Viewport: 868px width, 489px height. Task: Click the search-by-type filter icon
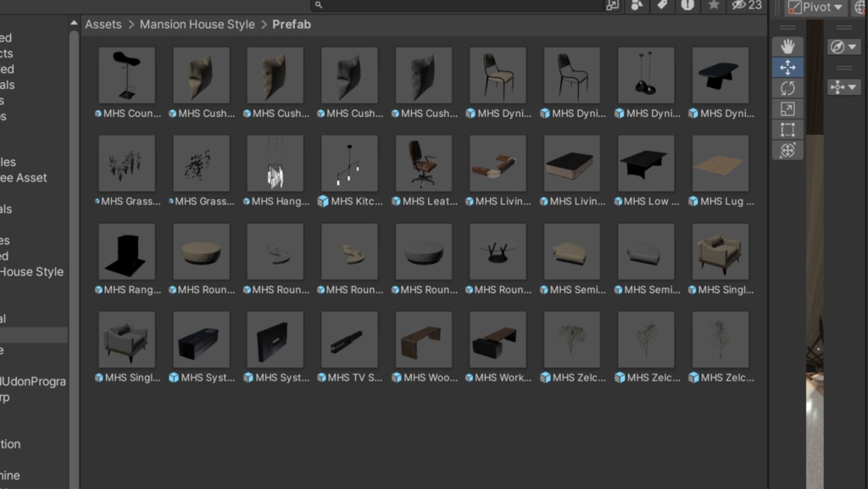tap(637, 6)
